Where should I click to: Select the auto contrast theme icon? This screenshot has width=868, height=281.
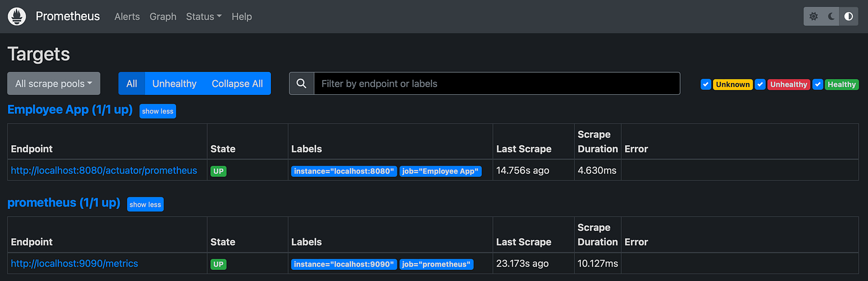coord(849,17)
